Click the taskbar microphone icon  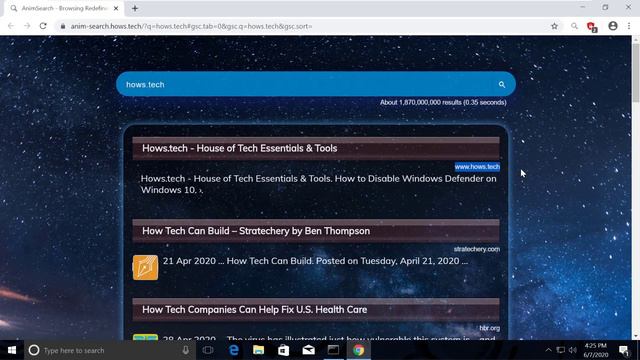pyautogui.click(x=185, y=350)
